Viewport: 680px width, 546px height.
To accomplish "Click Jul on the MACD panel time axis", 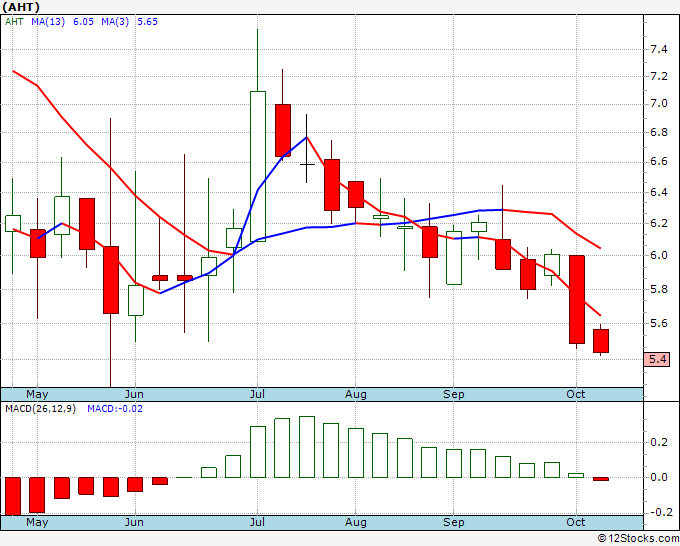I will tap(257, 522).
